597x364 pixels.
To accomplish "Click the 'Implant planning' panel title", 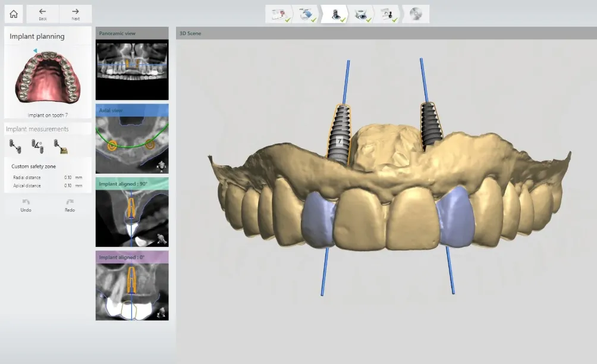I will pos(37,36).
